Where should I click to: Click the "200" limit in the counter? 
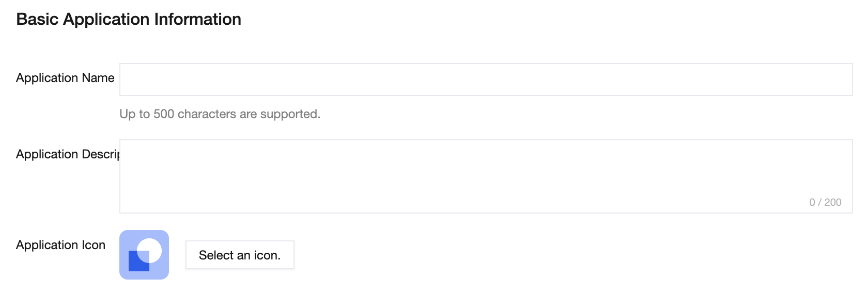pyautogui.click(x=833, y=202)
